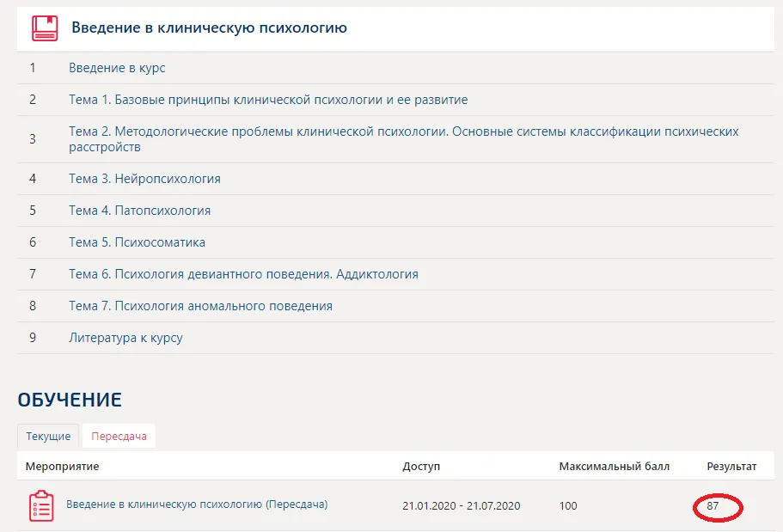This screenshot has height=532, width=783.
Task: Open the "Введение в курс" lesson
Action: (x=117, y=68)
